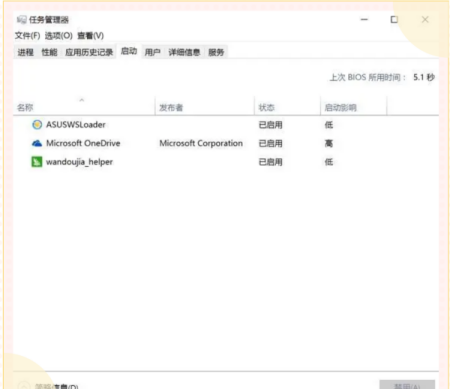Viewport: 450px width, 389px height.
Task: Open the 选项(O) menu
Action: pos(59,36)
